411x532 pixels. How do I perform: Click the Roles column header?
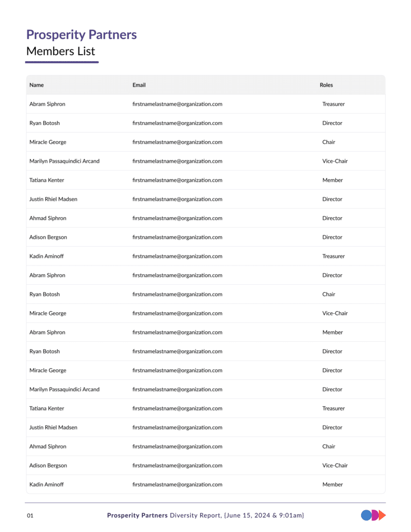[326, 85]
